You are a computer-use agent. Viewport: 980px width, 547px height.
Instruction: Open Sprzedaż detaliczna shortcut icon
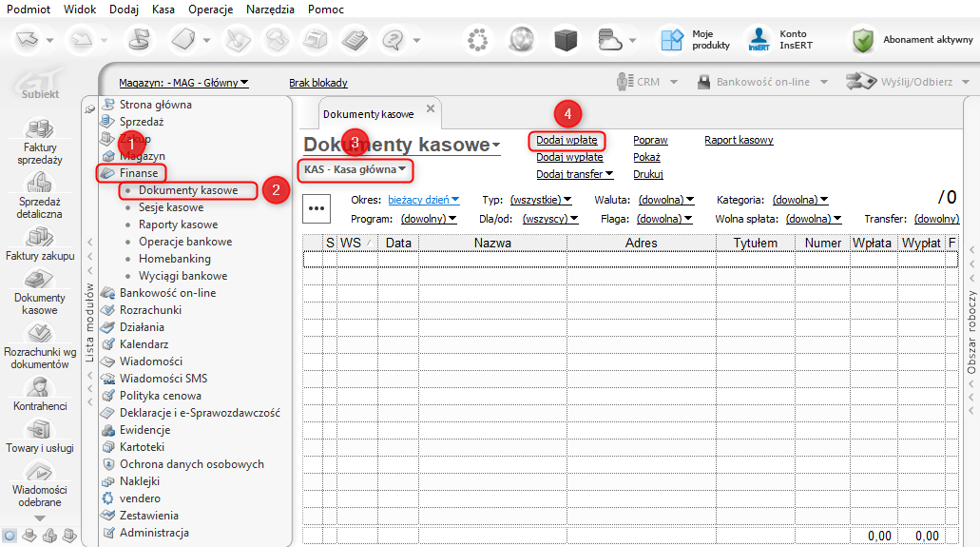[x=39, y=182]
